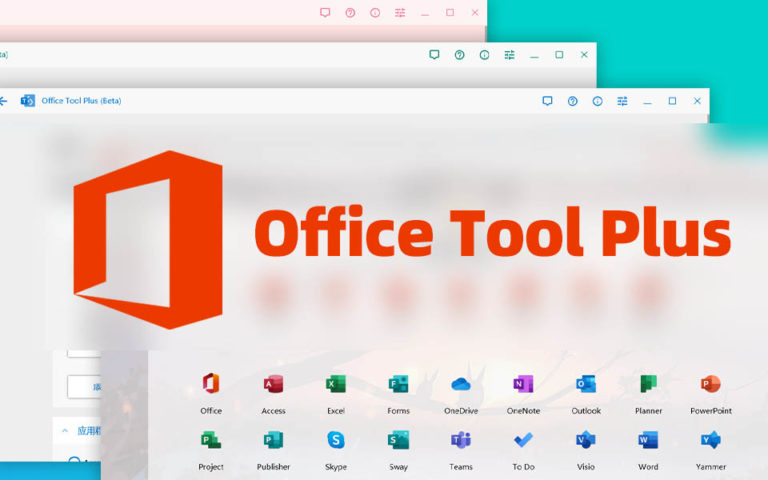Open settings sliders icon in pink window
The height and width of the screenshot is (480, 768).
(400, 13)
